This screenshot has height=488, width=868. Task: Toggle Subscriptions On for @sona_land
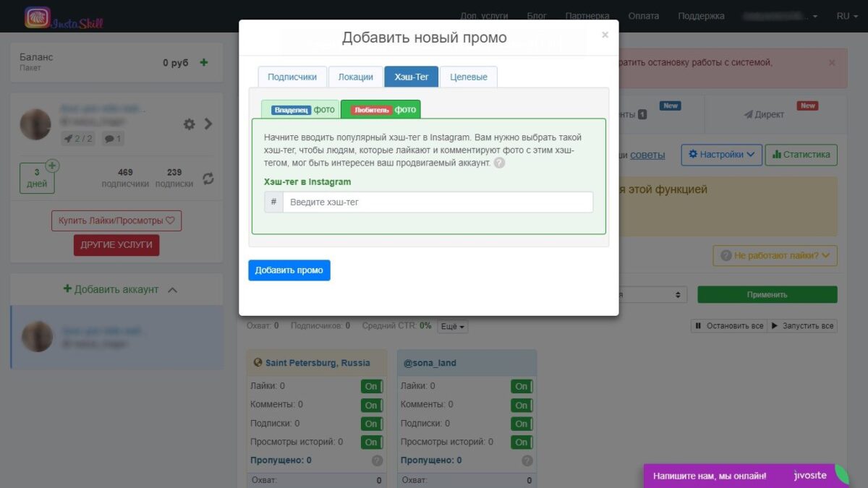[522, 424]
